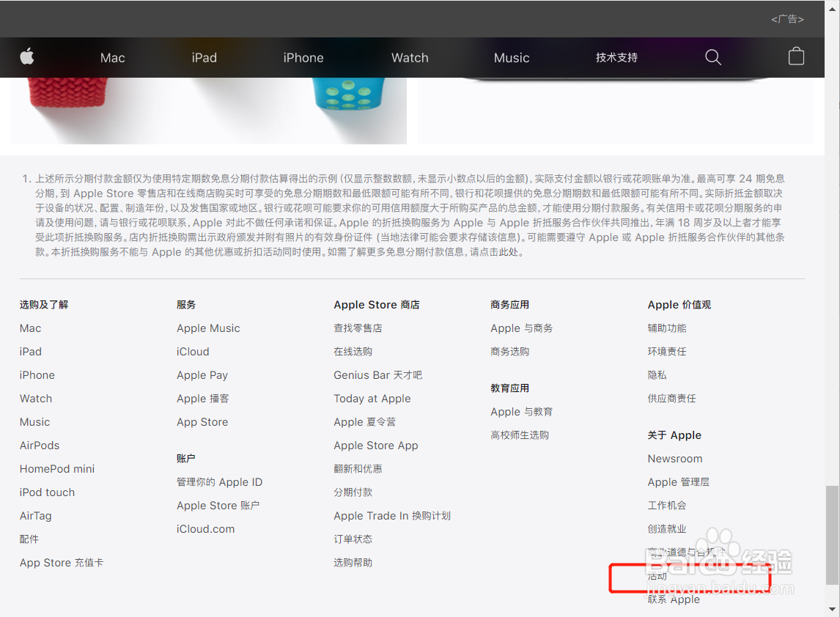Open iPad in the top navigation bar
The height and width of the screenshot is (617, 840).
click(204, 58)
